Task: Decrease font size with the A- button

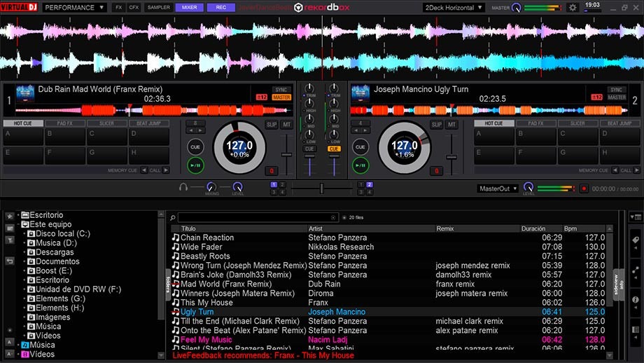Action: coord(10,354)
